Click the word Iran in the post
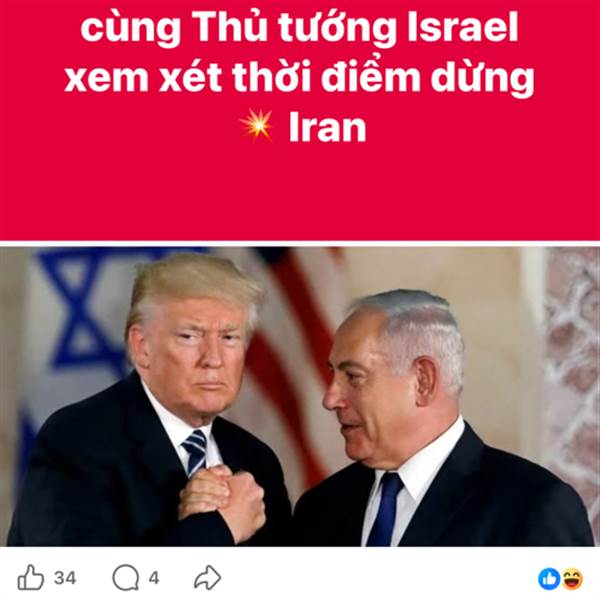 (x=328, y=127)
